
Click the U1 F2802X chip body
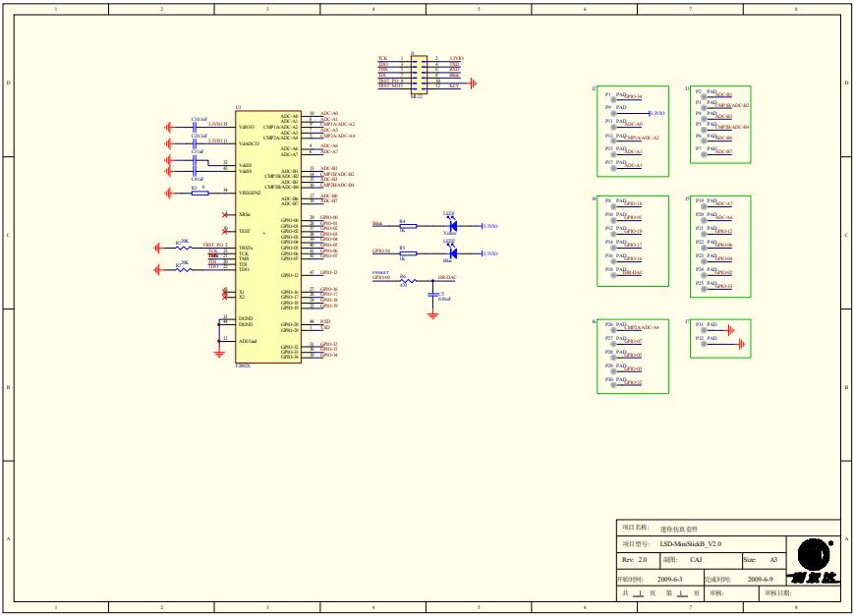pyautogui.click(x=268, y=237)
